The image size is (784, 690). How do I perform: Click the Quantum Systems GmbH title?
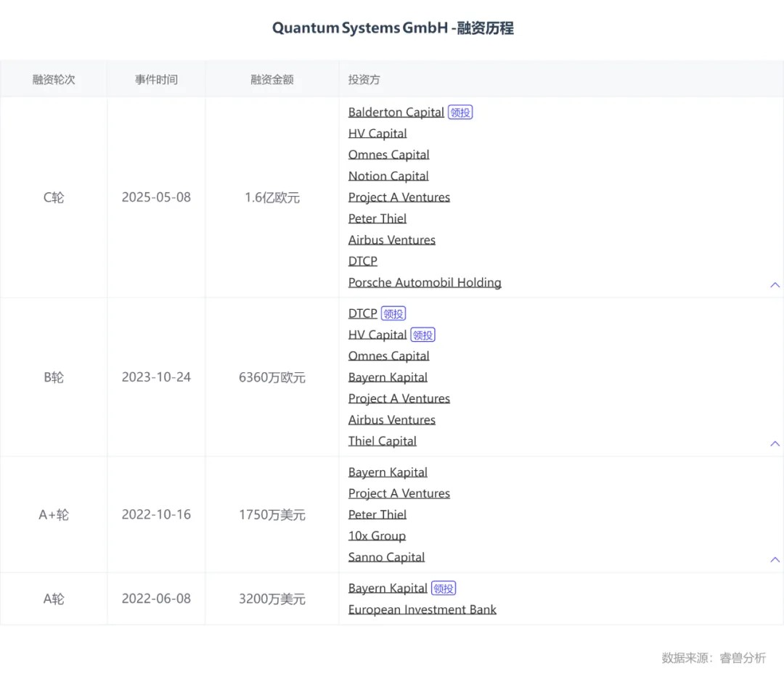point(393,28)
